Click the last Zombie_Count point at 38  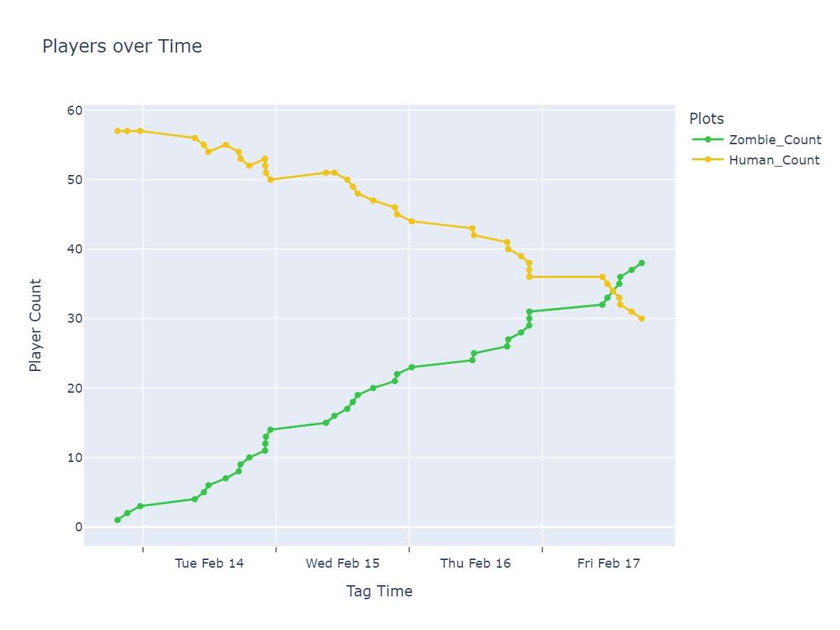pyautogui.click(x=641, y=263)
